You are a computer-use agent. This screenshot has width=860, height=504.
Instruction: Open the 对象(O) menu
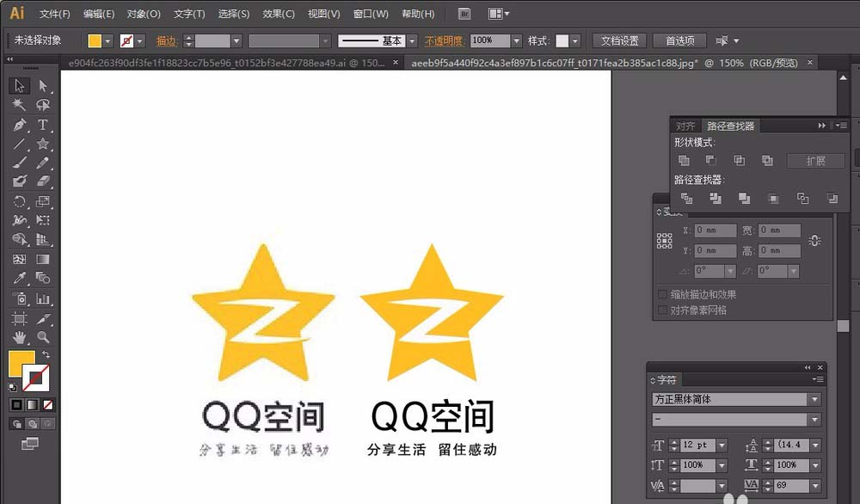point(144,14)
